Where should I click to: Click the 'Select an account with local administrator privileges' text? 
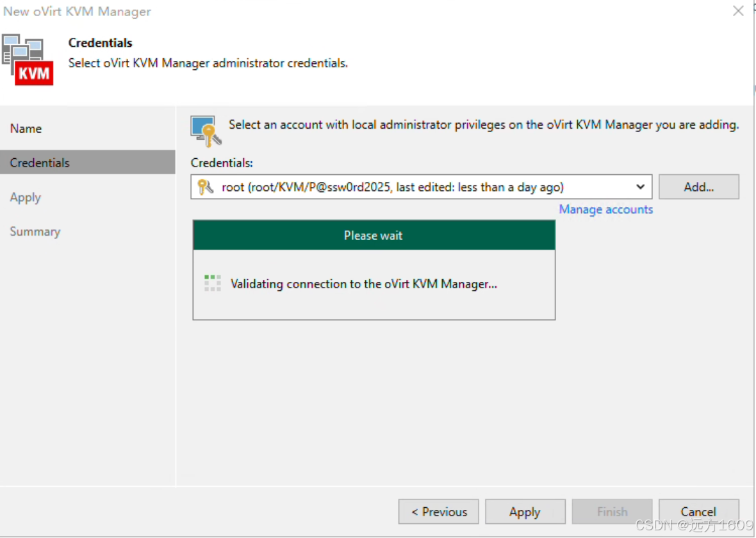pyautogui.click(x=484, y=125)
